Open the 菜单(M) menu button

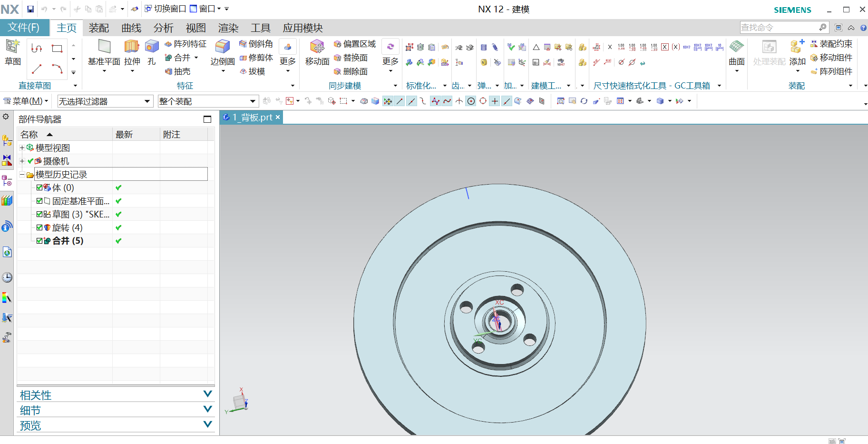[x=26, y=101]
